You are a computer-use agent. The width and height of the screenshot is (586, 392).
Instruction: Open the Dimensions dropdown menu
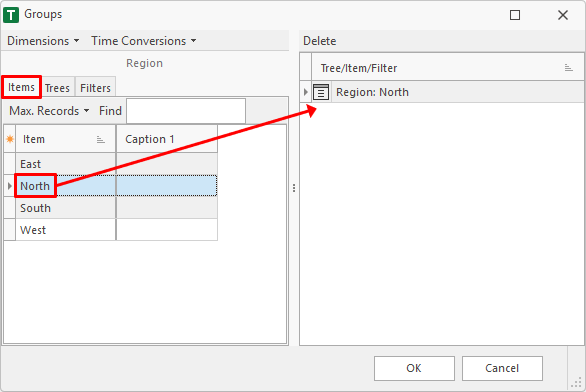point(43,41)
